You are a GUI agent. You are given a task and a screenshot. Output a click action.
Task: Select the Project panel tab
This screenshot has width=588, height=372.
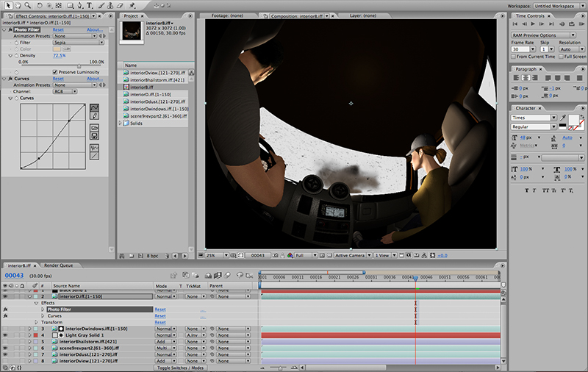tap(131, 15)
